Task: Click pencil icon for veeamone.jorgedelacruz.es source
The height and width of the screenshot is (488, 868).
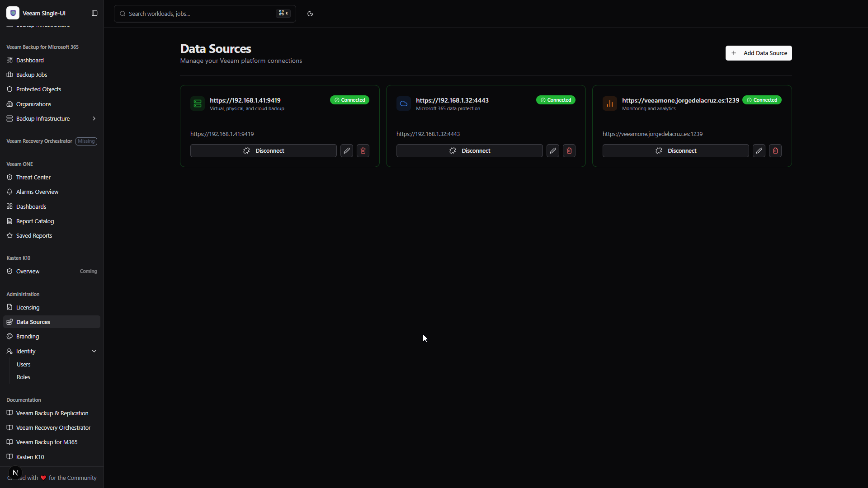Action: click(759, 151)
